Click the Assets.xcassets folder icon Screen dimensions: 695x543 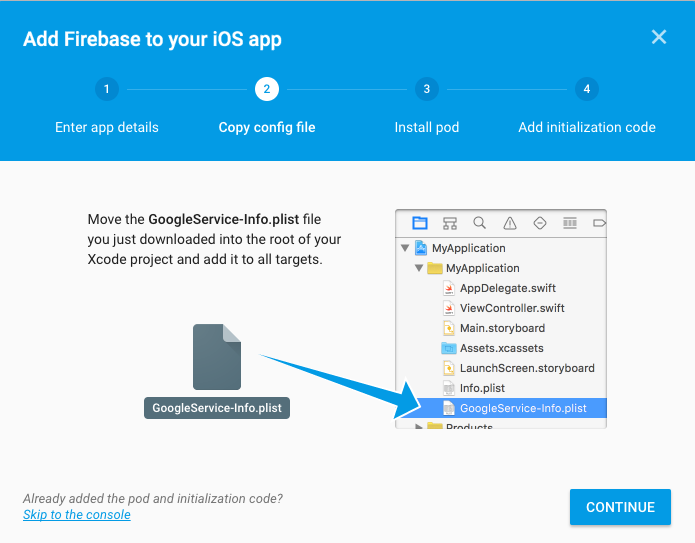click(x=449, y=348)
